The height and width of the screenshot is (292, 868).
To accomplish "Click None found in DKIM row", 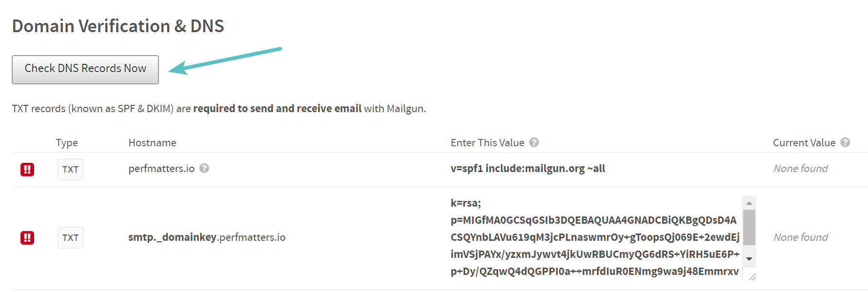I will tap(801, 237).
